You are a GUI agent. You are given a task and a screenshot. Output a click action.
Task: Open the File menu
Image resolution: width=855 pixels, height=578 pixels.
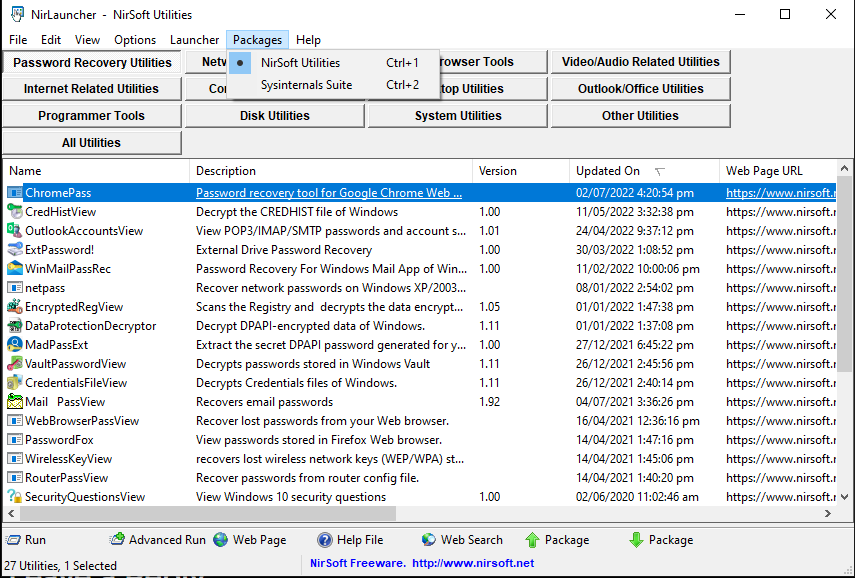point(18,40)
